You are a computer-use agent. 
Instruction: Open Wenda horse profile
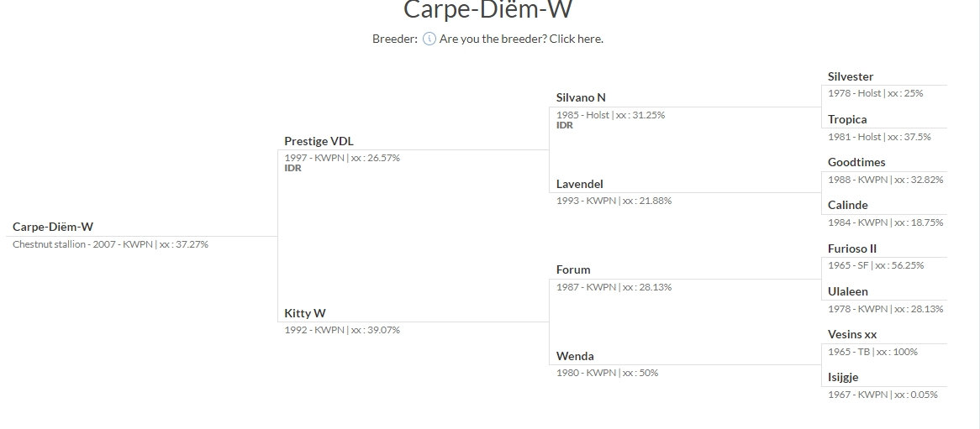point(575,356)
